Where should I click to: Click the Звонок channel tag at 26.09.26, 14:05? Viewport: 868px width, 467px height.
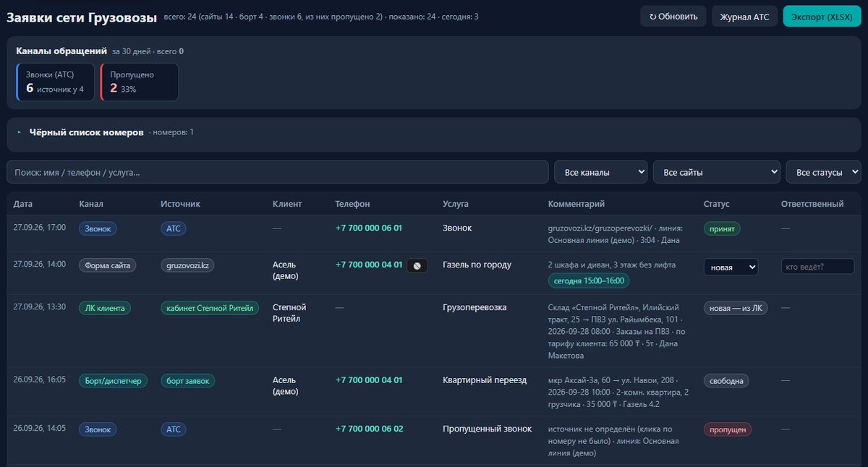pos(98,429)
